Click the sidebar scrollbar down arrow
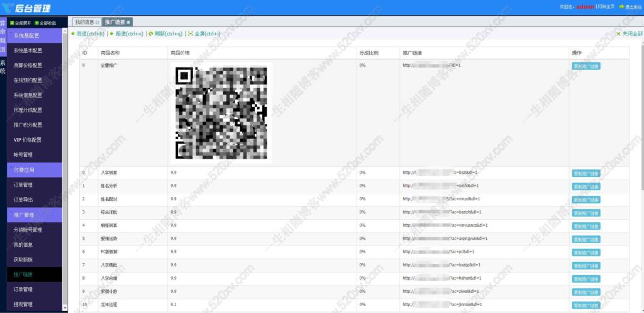 pyautogui.click(x=65, y=307)
